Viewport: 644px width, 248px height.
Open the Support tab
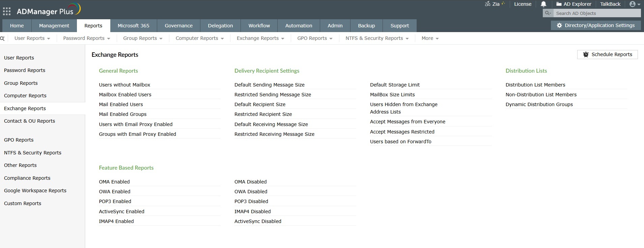coord(400,26)
